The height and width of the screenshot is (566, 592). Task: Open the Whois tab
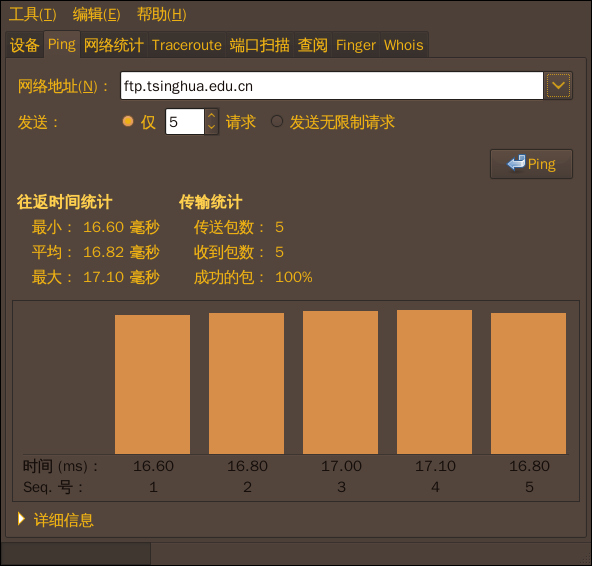click(x=404, y=45)
